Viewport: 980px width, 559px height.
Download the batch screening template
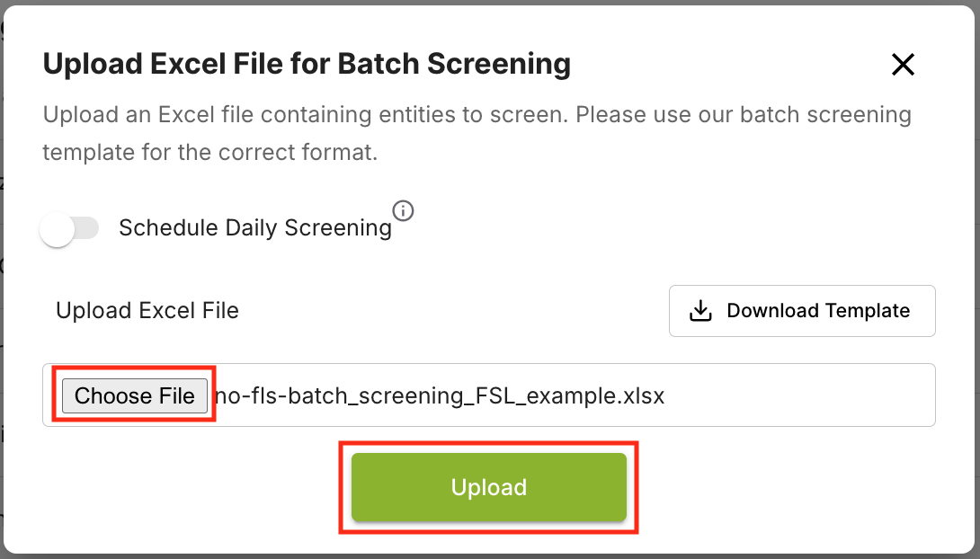802,310
